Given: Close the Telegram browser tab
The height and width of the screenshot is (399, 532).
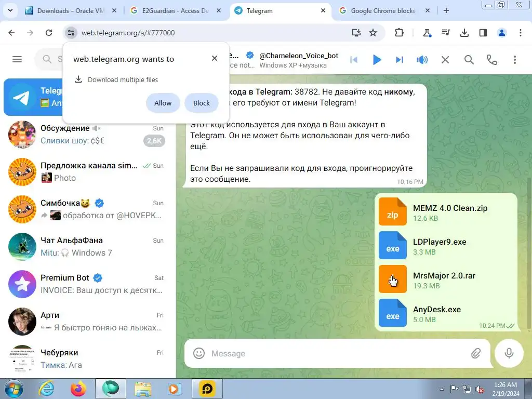Looking at the screenshot, I should tap(323, 10).
